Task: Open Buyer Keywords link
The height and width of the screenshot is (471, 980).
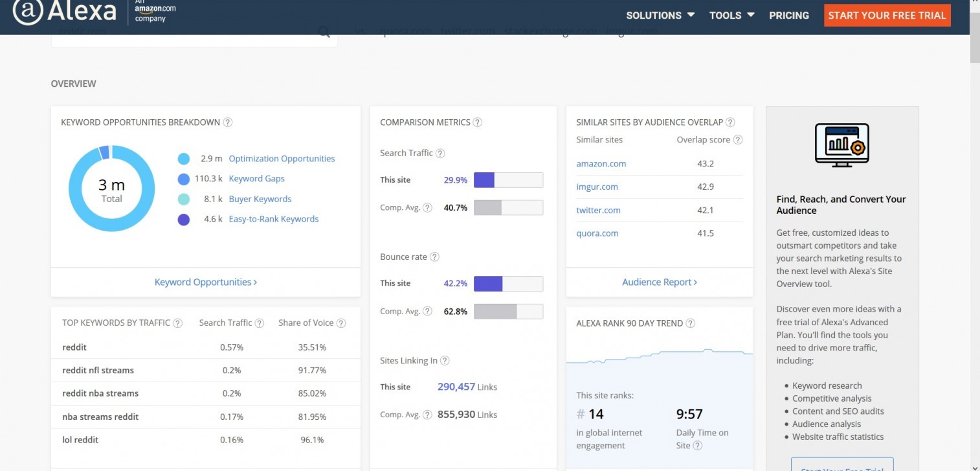Action: pos(260,200)
